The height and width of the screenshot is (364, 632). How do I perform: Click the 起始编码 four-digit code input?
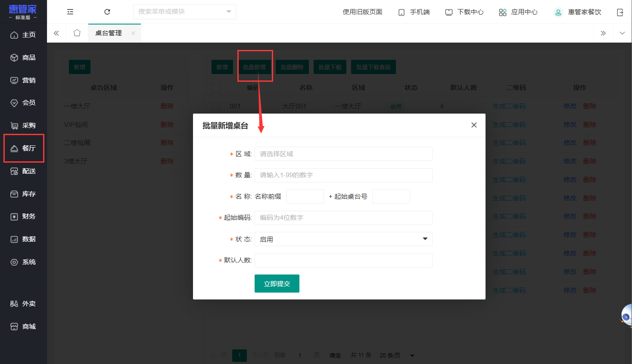point(343,218)
